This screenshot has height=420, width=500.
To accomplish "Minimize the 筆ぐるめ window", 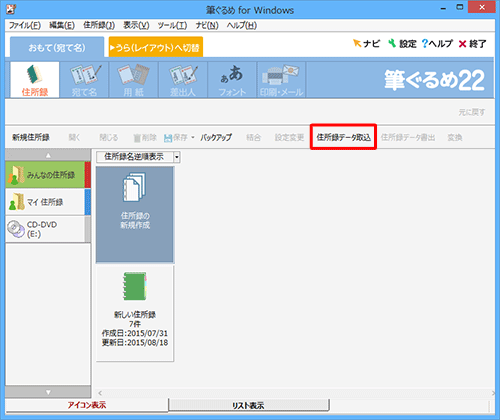I will point(443,9).
